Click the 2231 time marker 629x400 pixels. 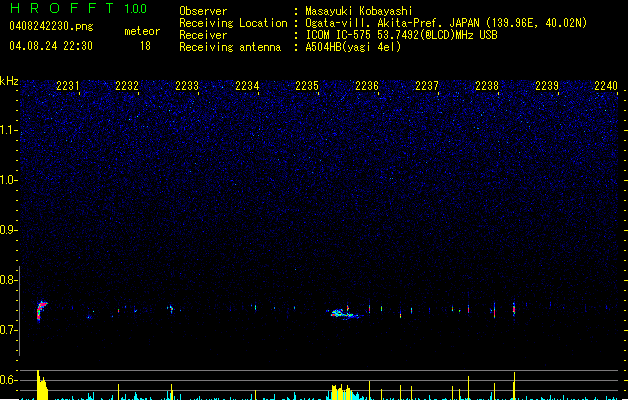pyautogui.click(x=67, y=86)
